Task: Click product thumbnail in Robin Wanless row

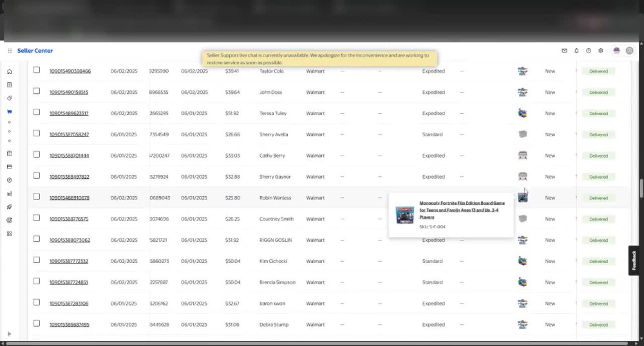Action: [x=522, y=197]
